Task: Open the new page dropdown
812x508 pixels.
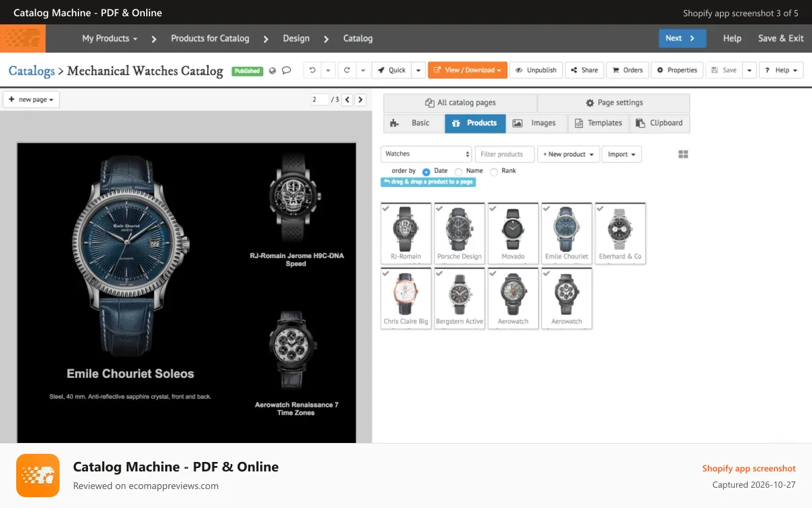Action: coord(32,100)
